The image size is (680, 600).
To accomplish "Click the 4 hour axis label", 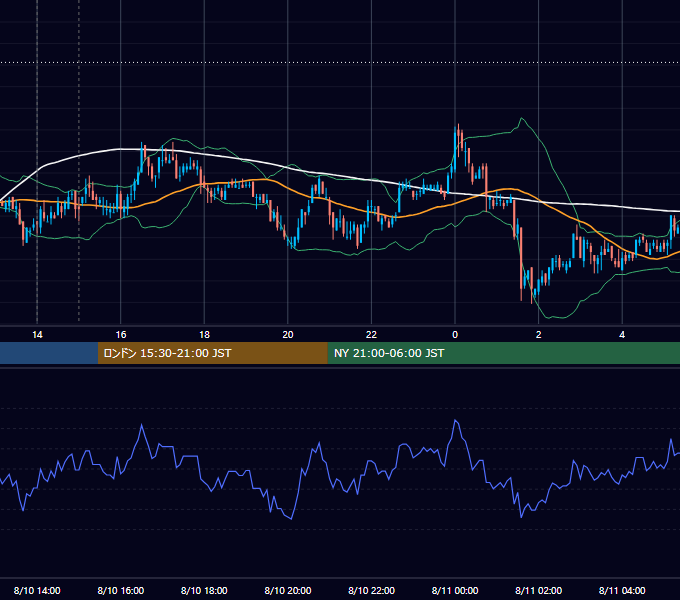I will tap(622, 334).
